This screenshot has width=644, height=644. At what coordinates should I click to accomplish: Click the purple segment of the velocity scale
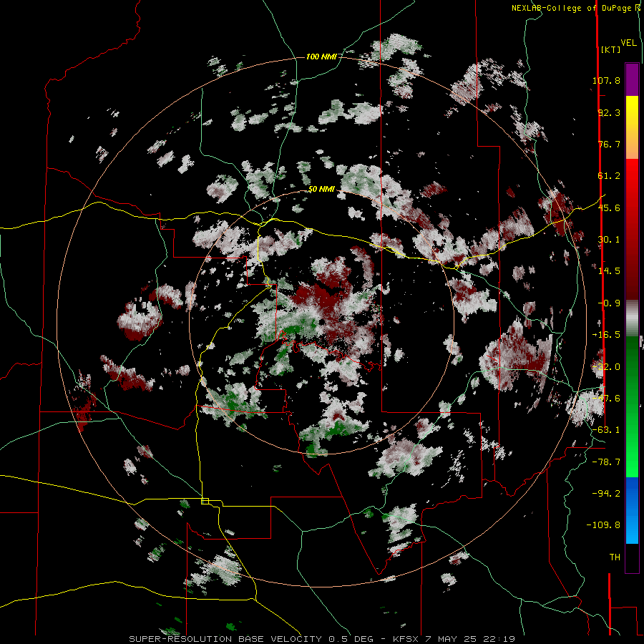click(x=632, y=80)
